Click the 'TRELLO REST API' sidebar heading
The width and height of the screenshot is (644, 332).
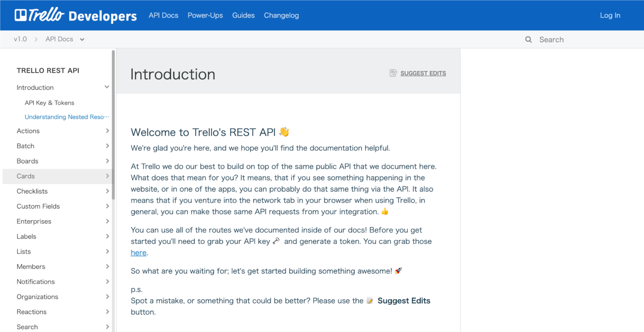pyautogui.click(x=48, y=70)
